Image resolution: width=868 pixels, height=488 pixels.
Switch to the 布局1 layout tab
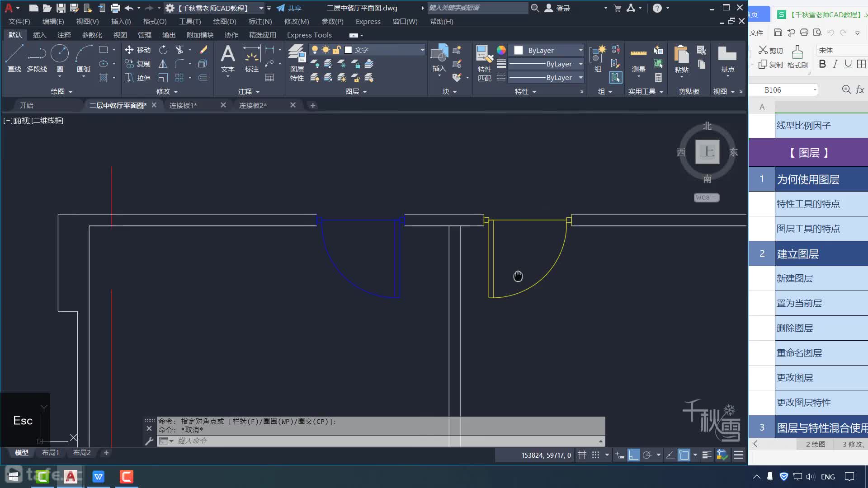(x=50, y=452)
